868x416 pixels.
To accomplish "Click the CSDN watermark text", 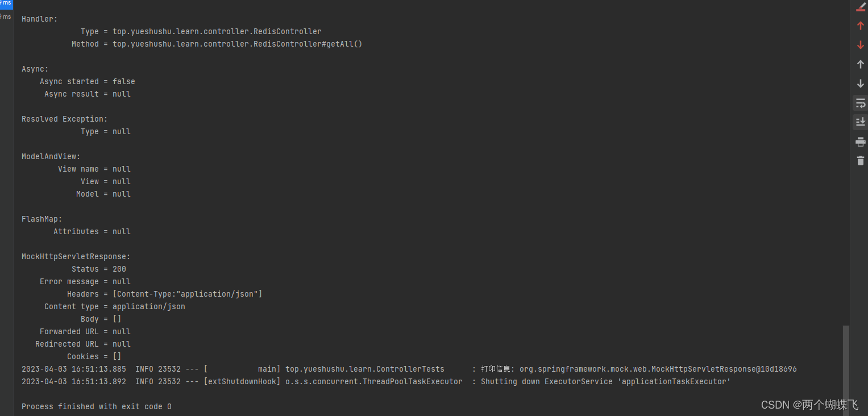I will point(809,405).
